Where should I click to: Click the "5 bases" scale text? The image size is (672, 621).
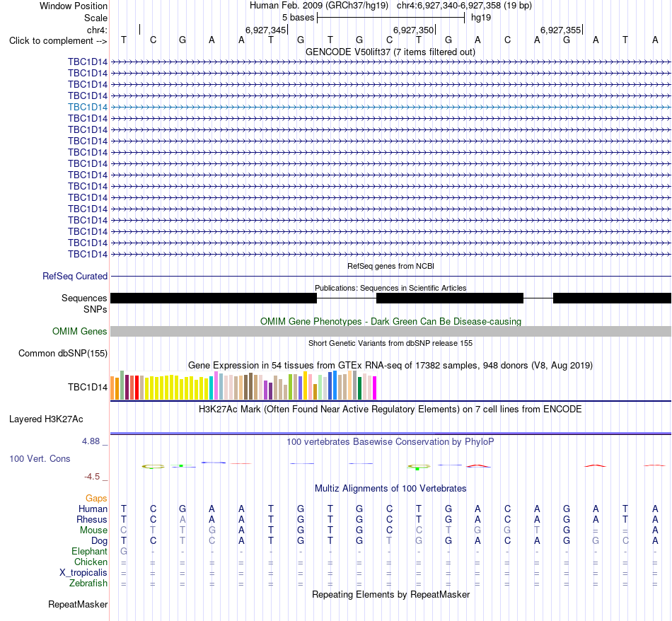pyautogui.click(x=298, y=18)
